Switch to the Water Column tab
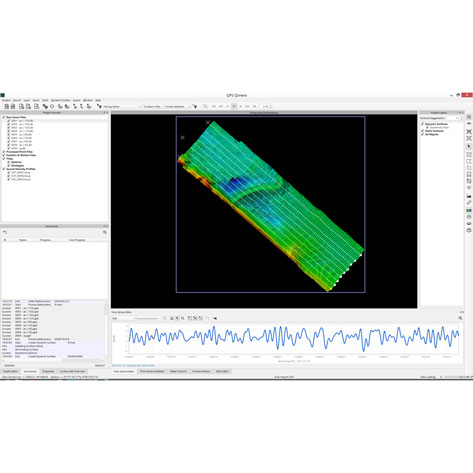Viewport: 473px width, 473px height. click(x=178, y=371)
